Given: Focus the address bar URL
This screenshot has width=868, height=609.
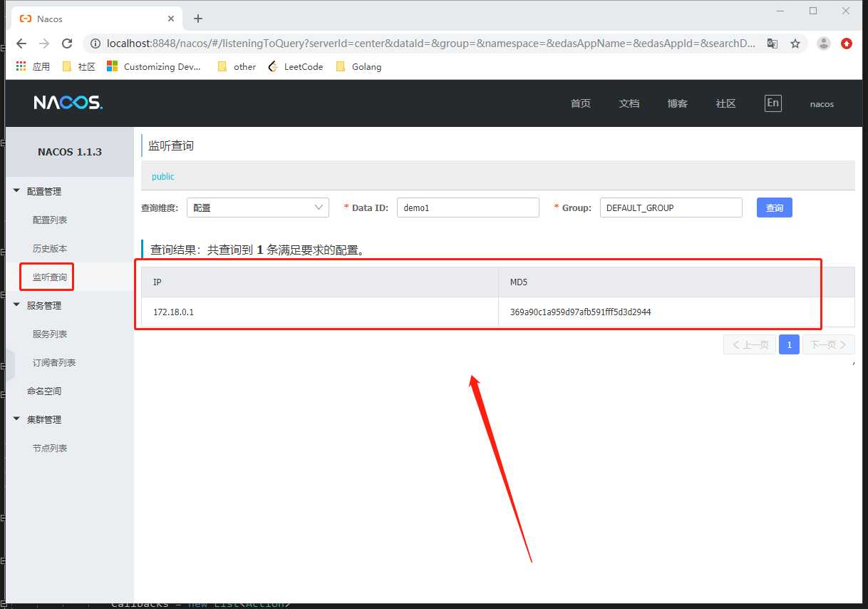Looking at the screenshot, I should [x=431, y=43].
